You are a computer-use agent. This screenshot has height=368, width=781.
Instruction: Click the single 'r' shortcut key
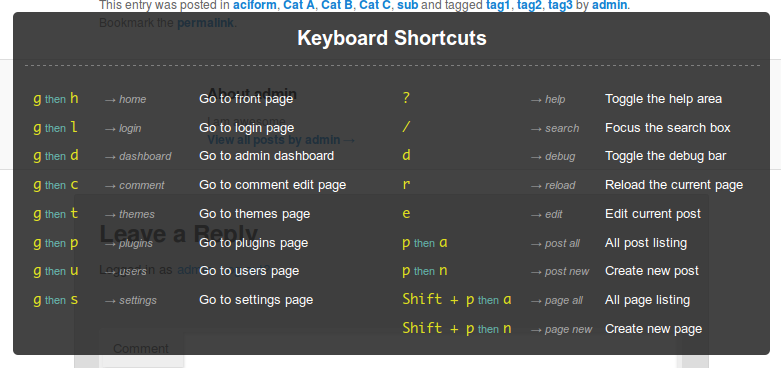[x=406, y=184]
